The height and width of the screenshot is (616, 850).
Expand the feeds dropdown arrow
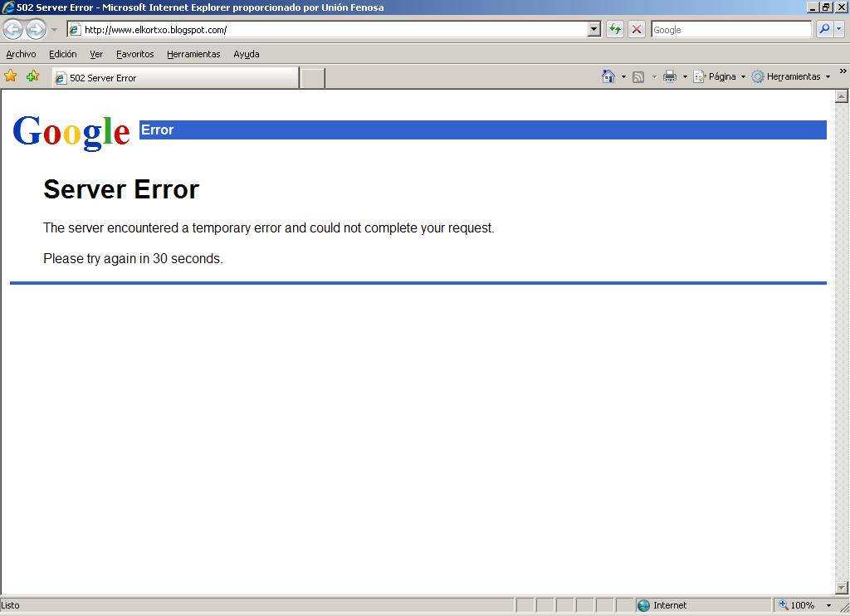654,76
